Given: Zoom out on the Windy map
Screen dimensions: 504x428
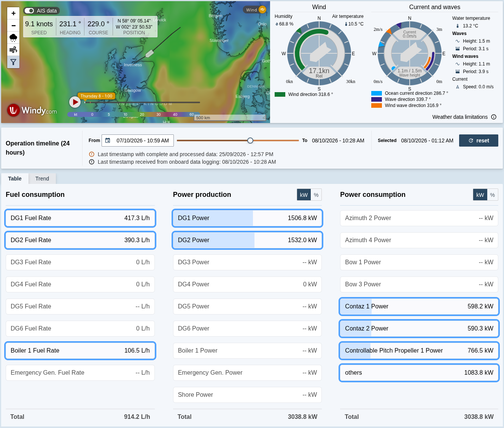Looking at the screenshot, I should coord(13,26).
